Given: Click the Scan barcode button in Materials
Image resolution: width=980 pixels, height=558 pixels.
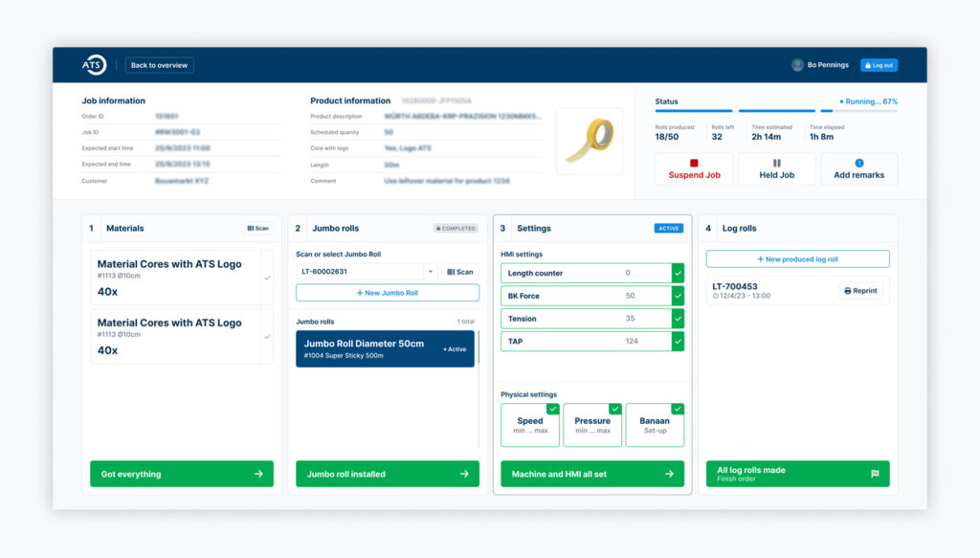Looking at the screenshot, I should point(257,229).
